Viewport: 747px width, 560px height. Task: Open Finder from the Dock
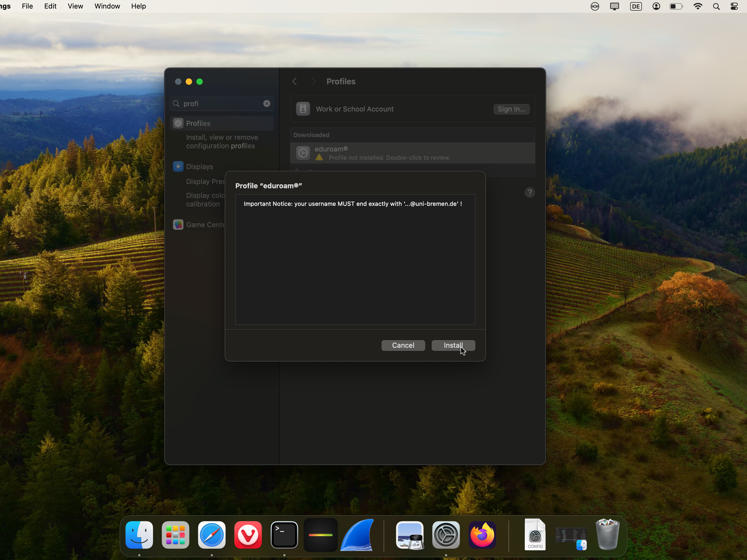[139, 535]
